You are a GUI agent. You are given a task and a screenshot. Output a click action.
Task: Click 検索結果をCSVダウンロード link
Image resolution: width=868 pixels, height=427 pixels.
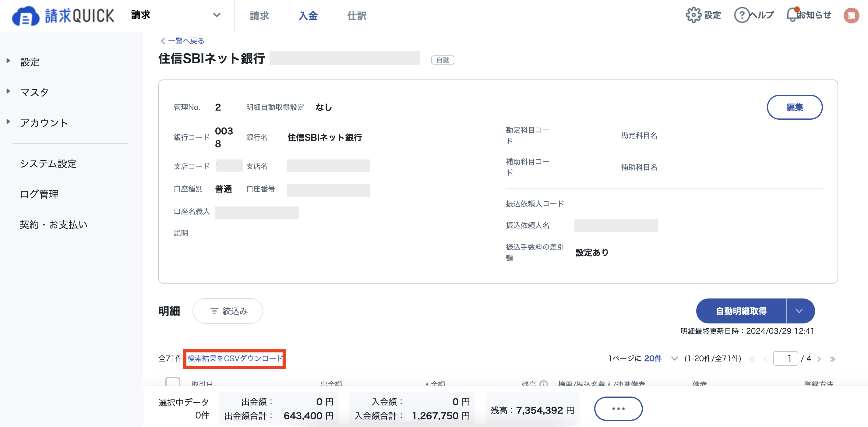coord(235,358)
